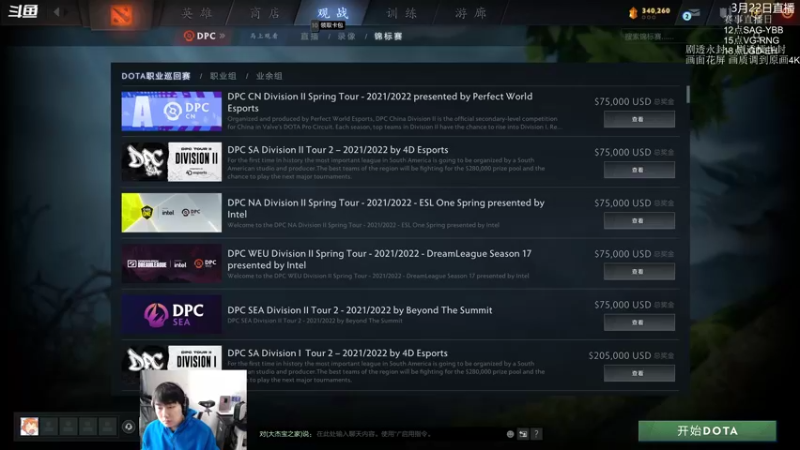This screenshot has height=450, width=800.
Task: Click the DPC SA Division II Tour 2 title
Action: (338, 149)
